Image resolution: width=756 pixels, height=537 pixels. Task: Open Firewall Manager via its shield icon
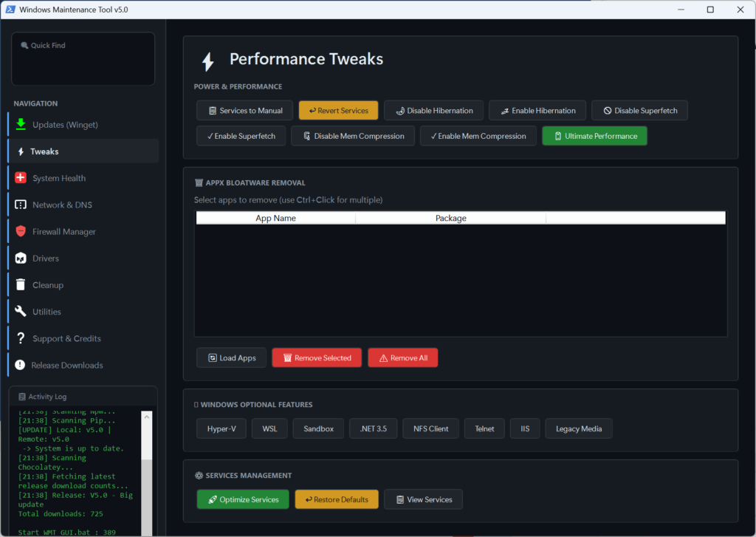pos(19,230)
